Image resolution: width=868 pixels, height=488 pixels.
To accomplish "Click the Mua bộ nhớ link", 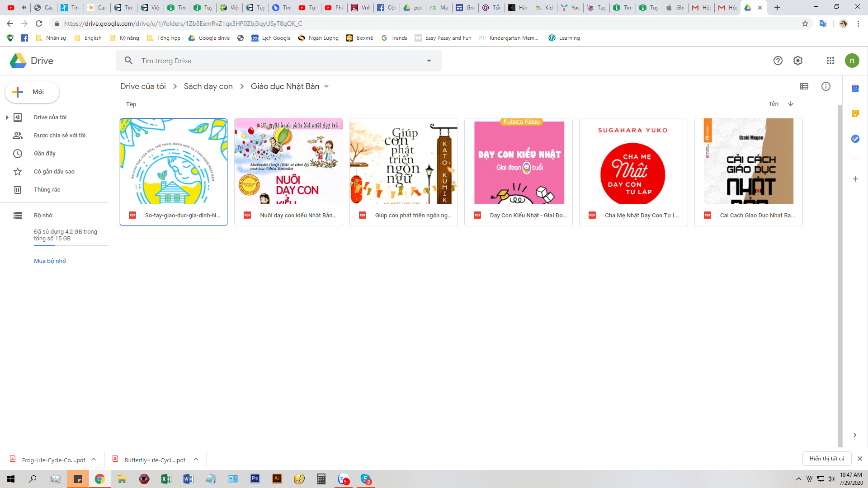I will click(x=50, y=261).
